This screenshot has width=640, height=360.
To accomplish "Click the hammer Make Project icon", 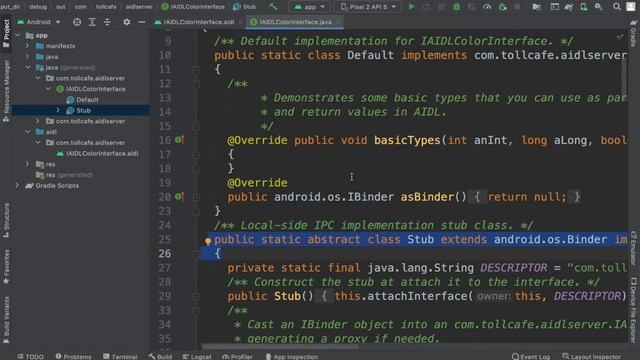I will pyautogui.click(x=273, y=6).
